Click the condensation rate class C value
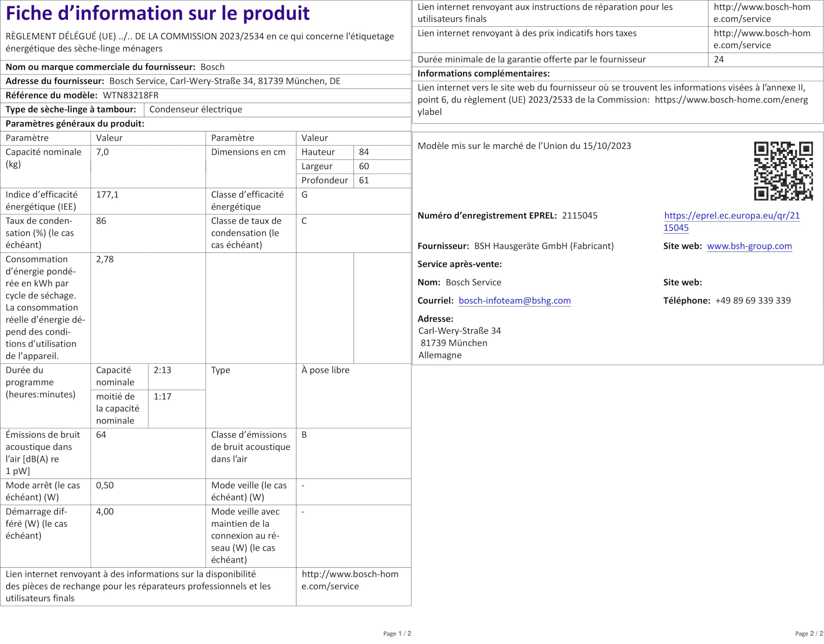This screenshot has height=644, width=824. click(x=304, y=221)
